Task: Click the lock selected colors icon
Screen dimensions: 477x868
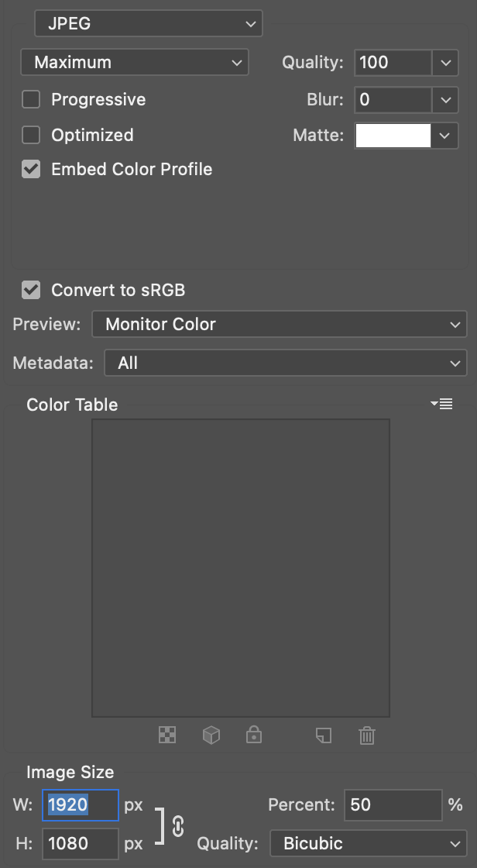Action: 254,735
